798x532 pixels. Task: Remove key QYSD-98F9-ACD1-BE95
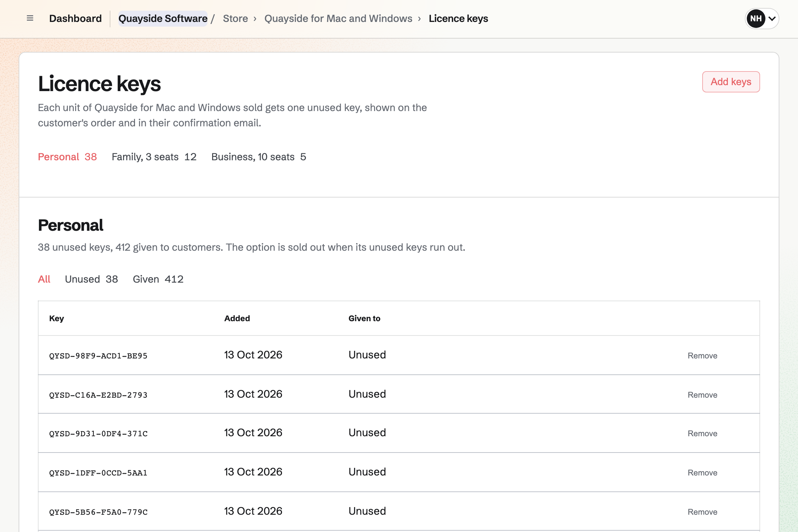pos(702,355)
